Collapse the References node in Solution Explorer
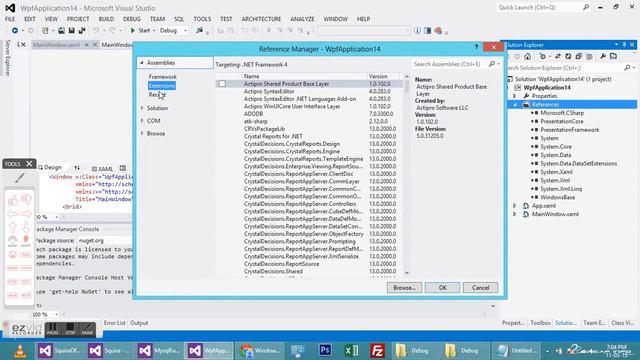Screen dimensions: 640x360 click(515, 104)
